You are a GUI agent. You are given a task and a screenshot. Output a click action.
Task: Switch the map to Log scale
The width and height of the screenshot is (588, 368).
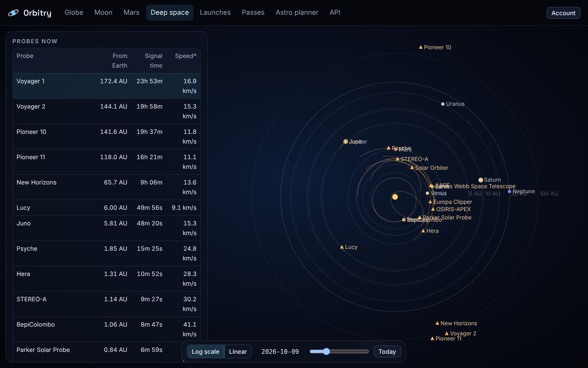205,351
